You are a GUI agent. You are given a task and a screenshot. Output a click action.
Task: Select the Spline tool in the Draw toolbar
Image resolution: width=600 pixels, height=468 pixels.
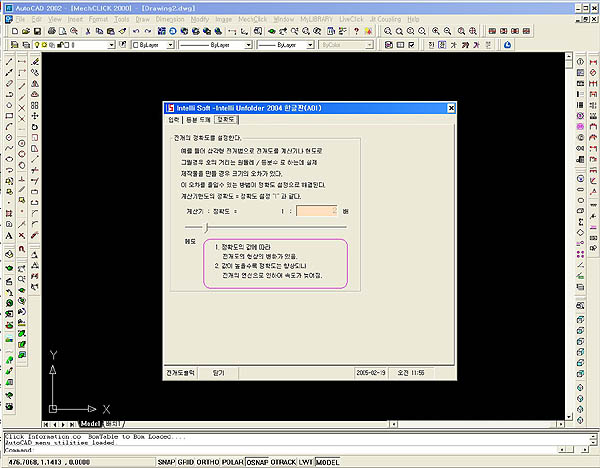(x=9, y=148)
